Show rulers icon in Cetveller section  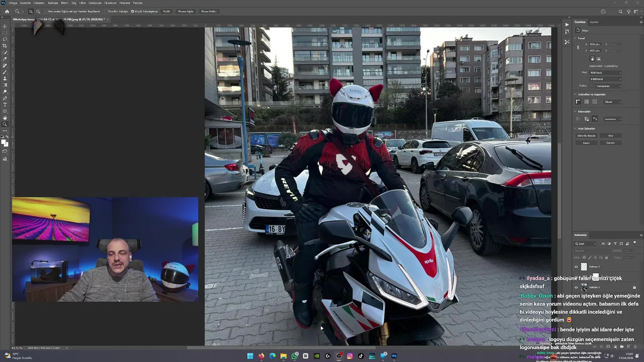(x=578, y=102)
